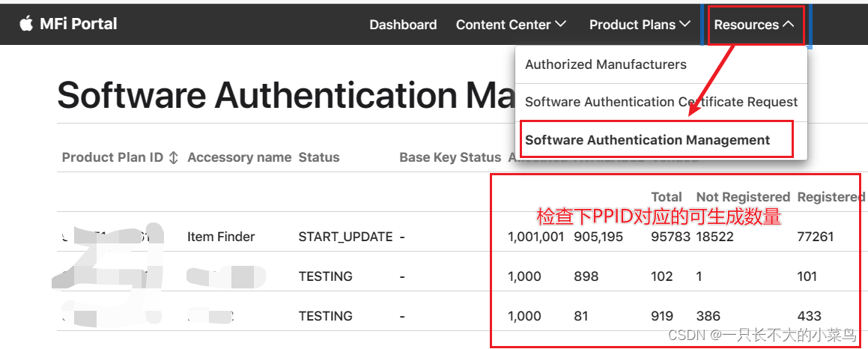This screenshot has width=868, height=349.
Task: Click the 905,195 value
Action: click(598, 237)
